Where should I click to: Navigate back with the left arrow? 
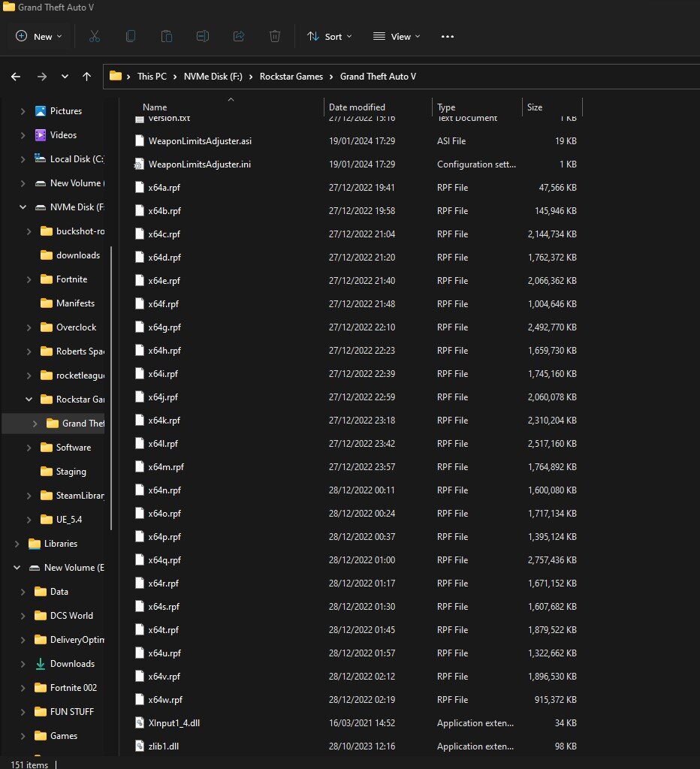pos(16,76)
